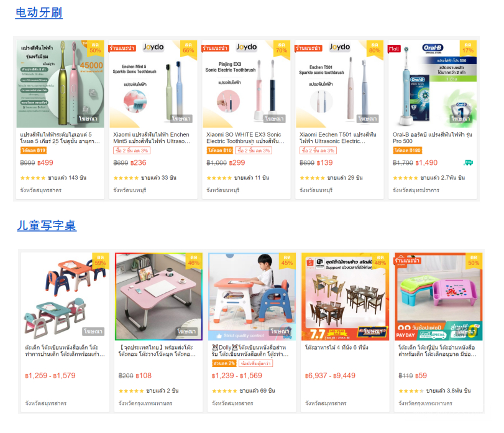Click the 59% discount badge on kids table

pos(100,261)
